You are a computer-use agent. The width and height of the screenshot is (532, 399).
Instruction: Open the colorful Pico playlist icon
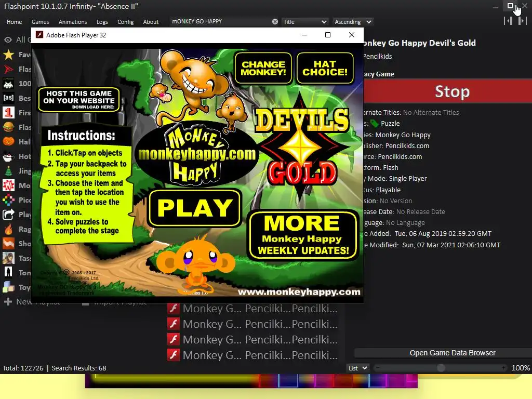click(8, 200)
